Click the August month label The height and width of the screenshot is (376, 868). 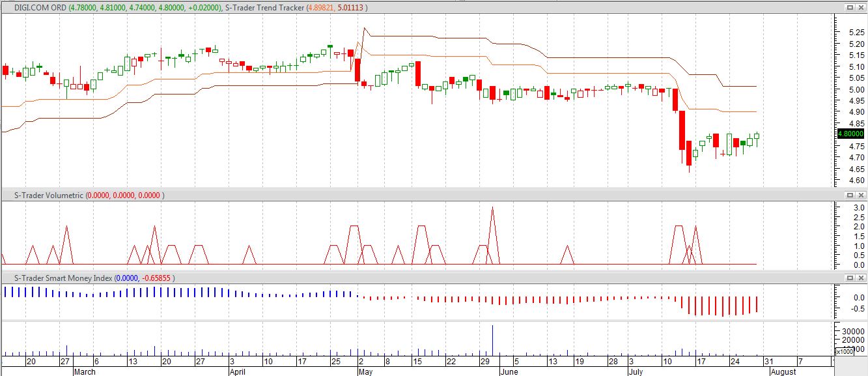pyautogui.click(x=783, y=372)
